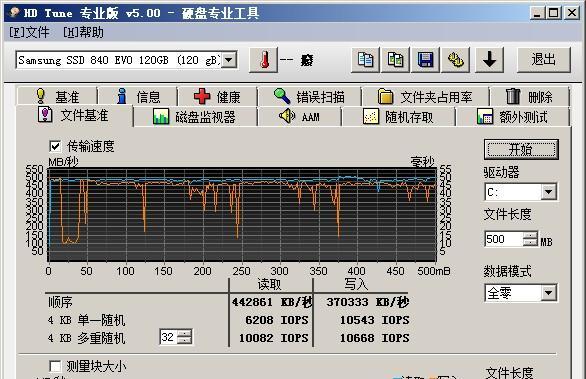Copy screenshot to clipboard icon
This screenshot has height=379, width=586.
click(x=395, y=60)
